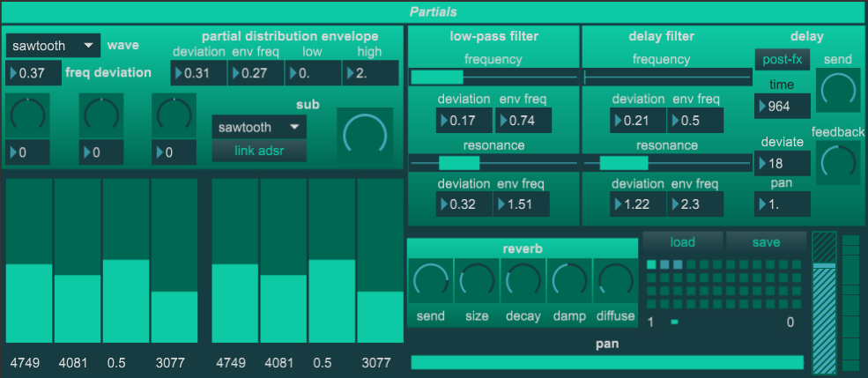868x378 pixels.
Task: Adjust the delay filter frequency slider
Action: point(668,77)
